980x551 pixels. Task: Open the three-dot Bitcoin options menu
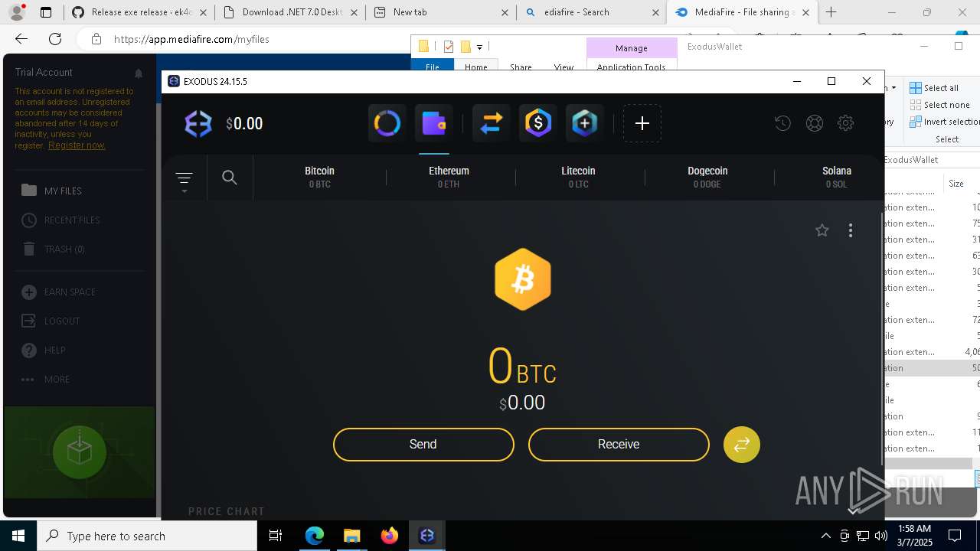click(x=851, y=230)
